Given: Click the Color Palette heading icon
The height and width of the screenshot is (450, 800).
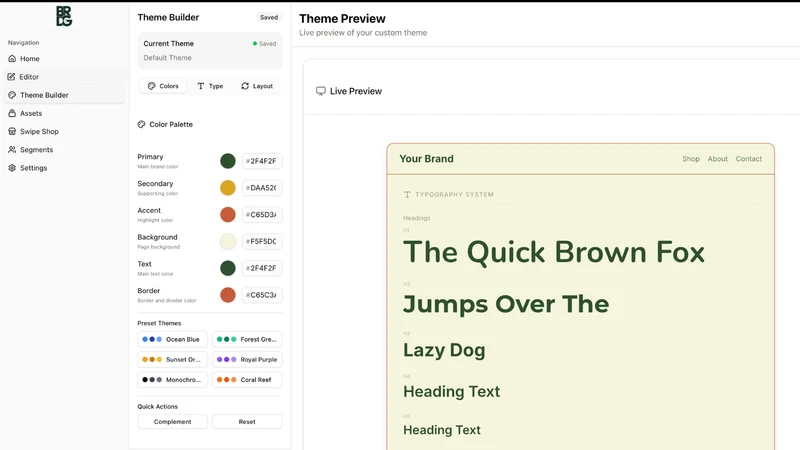Looking at the screenshot, I should 141,124.
